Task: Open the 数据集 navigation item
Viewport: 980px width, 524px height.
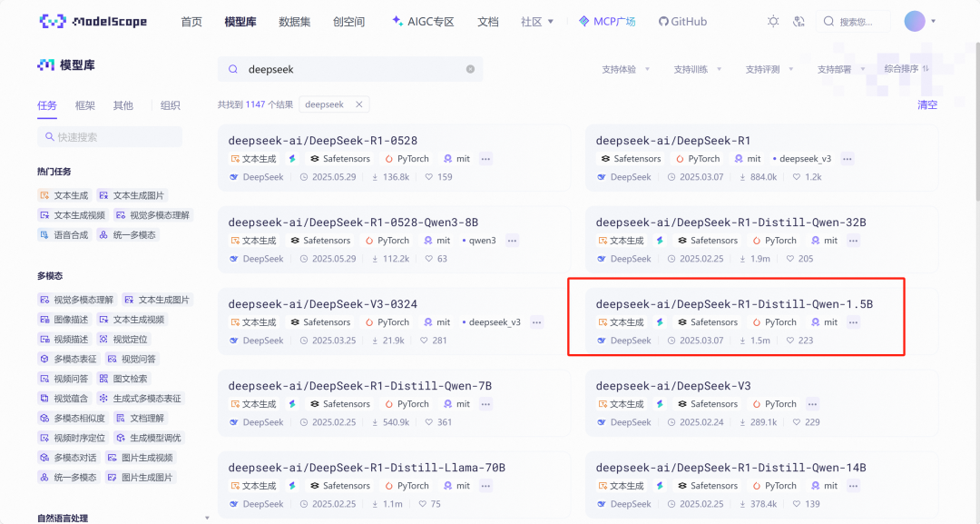Action: click(x=294, y=22)
